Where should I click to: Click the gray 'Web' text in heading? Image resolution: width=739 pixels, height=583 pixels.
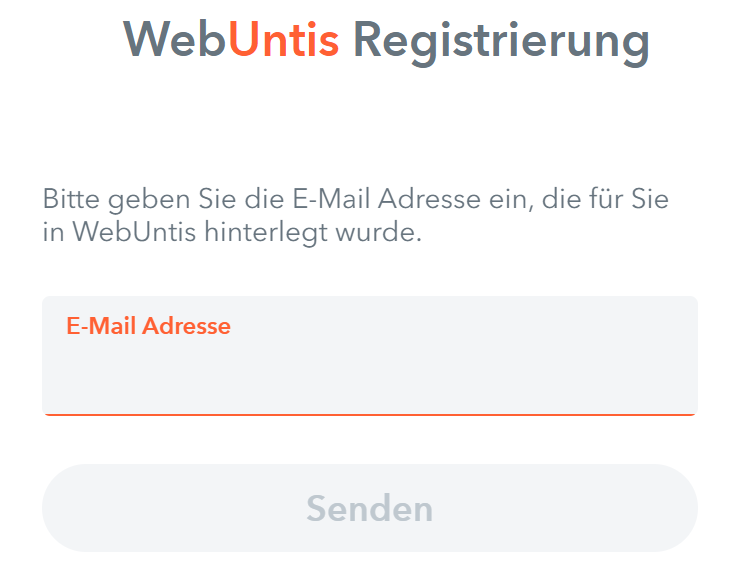(x=175, y=41)
